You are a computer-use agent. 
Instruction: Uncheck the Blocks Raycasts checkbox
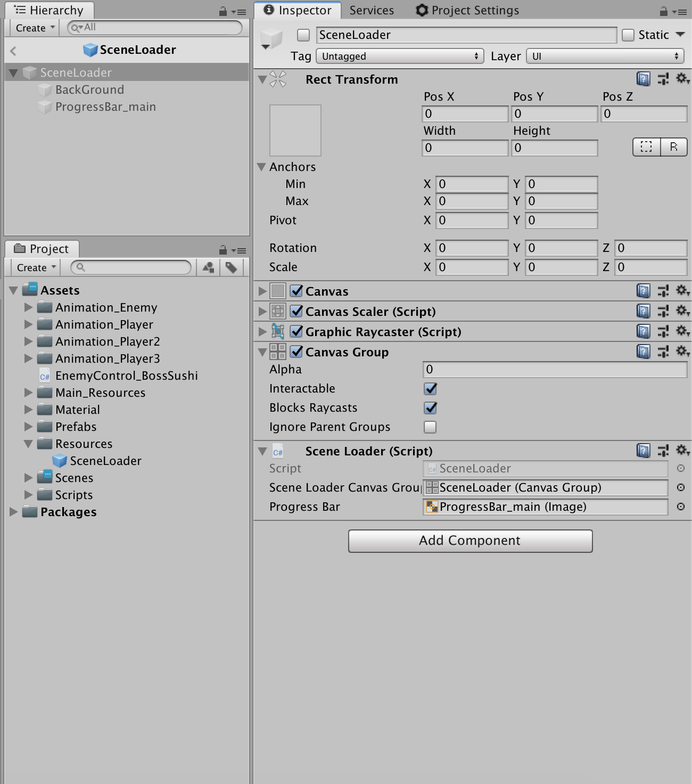[430, 408]
